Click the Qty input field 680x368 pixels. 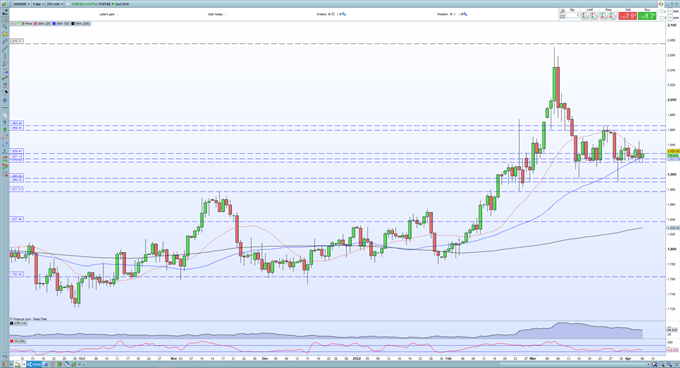pyautogui.click(x=572, y=16)
